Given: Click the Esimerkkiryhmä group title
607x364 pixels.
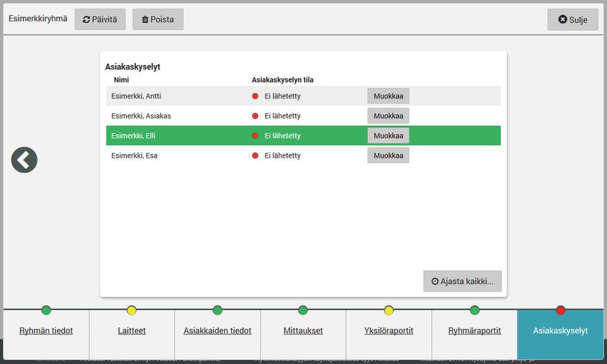Looking at the screenshot, I should tap(38, 18).
